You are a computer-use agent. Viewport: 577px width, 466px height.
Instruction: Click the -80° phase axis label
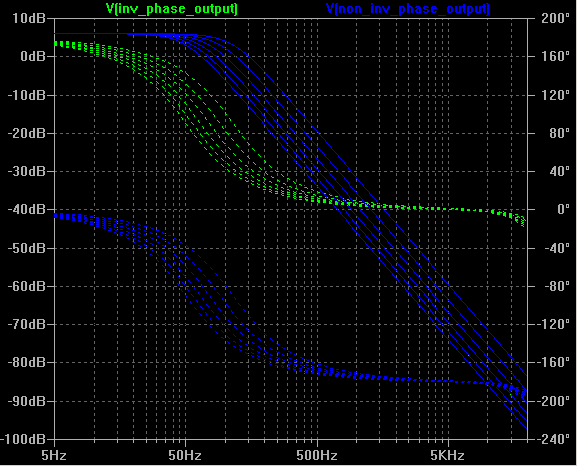[x=556, y=286]
